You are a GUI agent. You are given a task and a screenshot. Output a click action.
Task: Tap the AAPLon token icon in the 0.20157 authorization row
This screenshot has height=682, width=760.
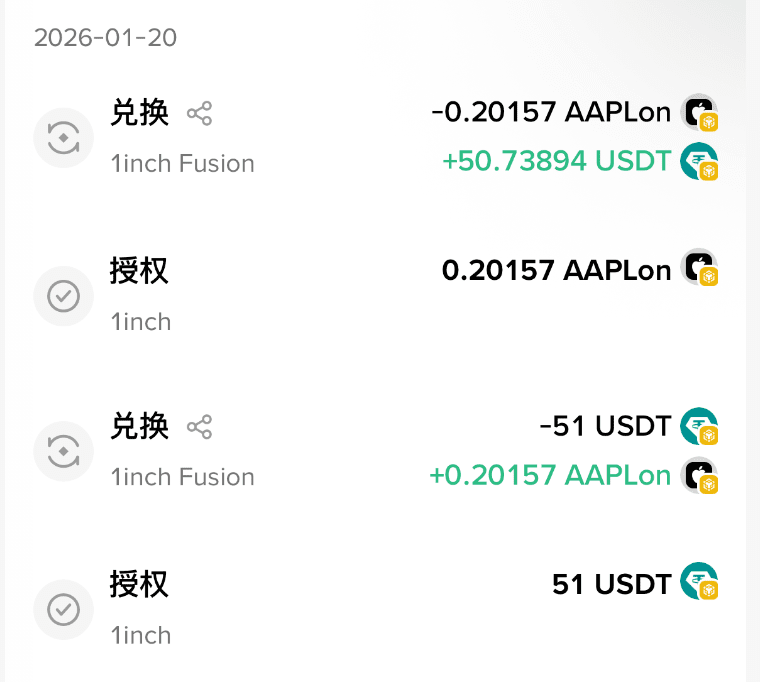[699, 268]
